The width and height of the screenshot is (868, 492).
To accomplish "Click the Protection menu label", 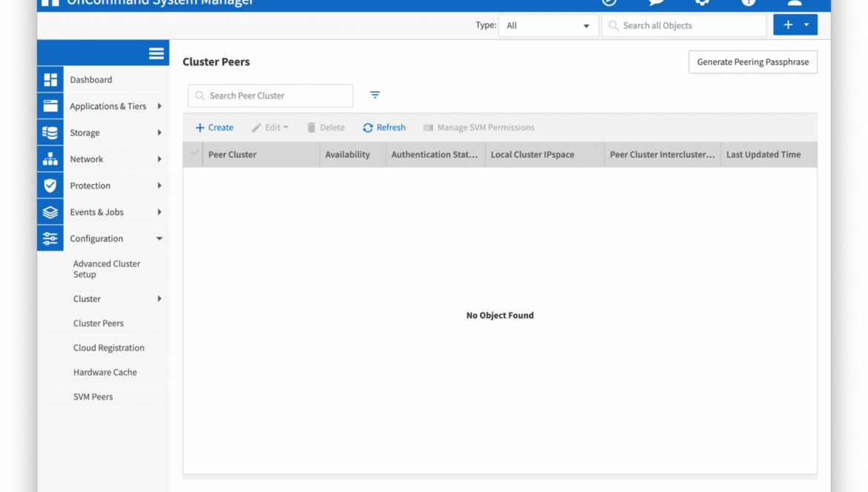I will coord(91,186).
